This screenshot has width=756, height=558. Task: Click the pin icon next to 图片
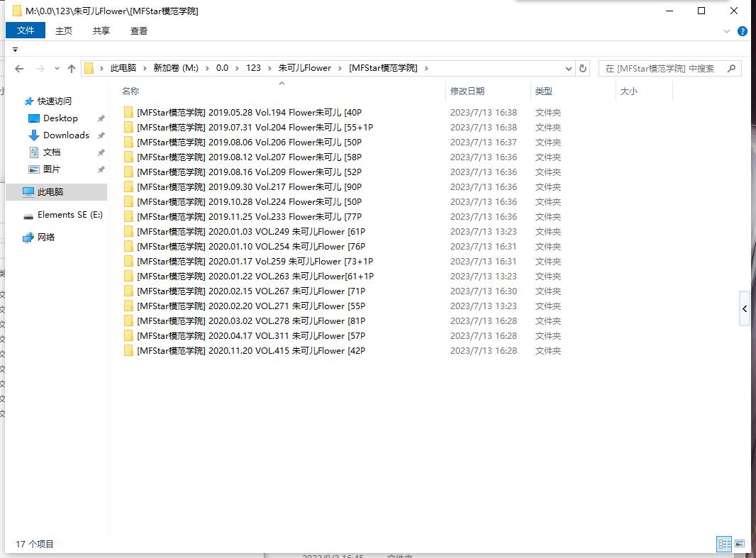pyautogui.click(x=101, y=169)
